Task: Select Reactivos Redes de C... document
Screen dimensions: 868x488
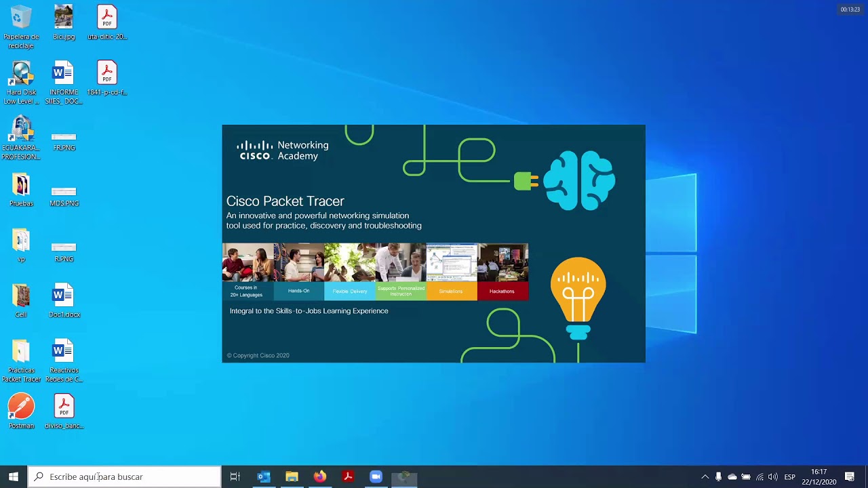Action: coord(64,361)
